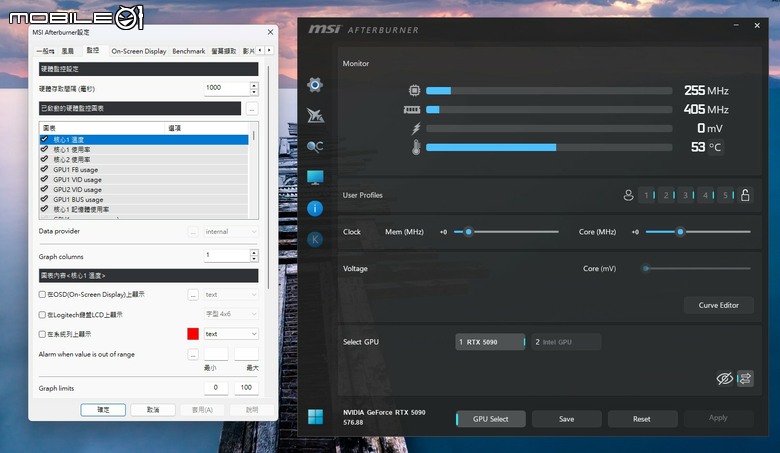This screenshot has width=780, height=453.
Task: Click the hardware polling interval field 1000
Action: [227, 89]
